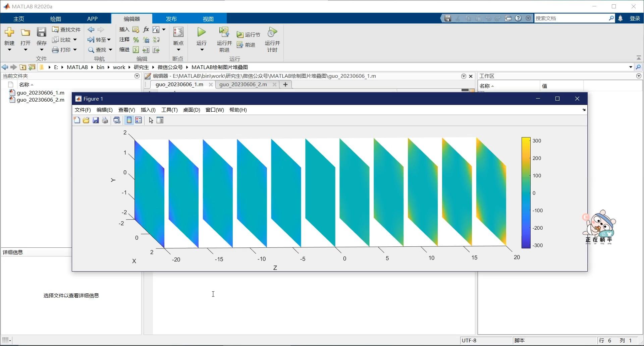Screen dimensions: 644x346
Task: Switch to the Publish (发布) ribbon tab
Action: pyautogui.click(x=171, y=19)
